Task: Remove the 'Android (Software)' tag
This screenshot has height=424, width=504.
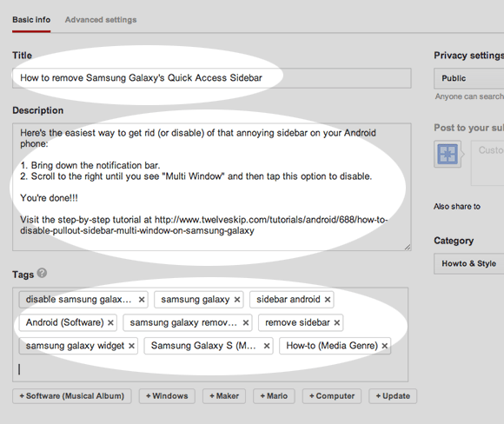Action: click(x=110, y=322)
